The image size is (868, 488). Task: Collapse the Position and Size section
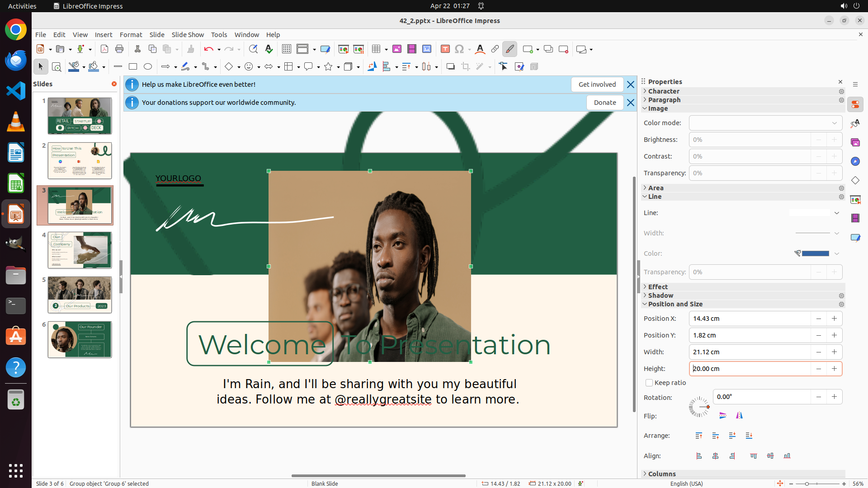coord(675,304)
